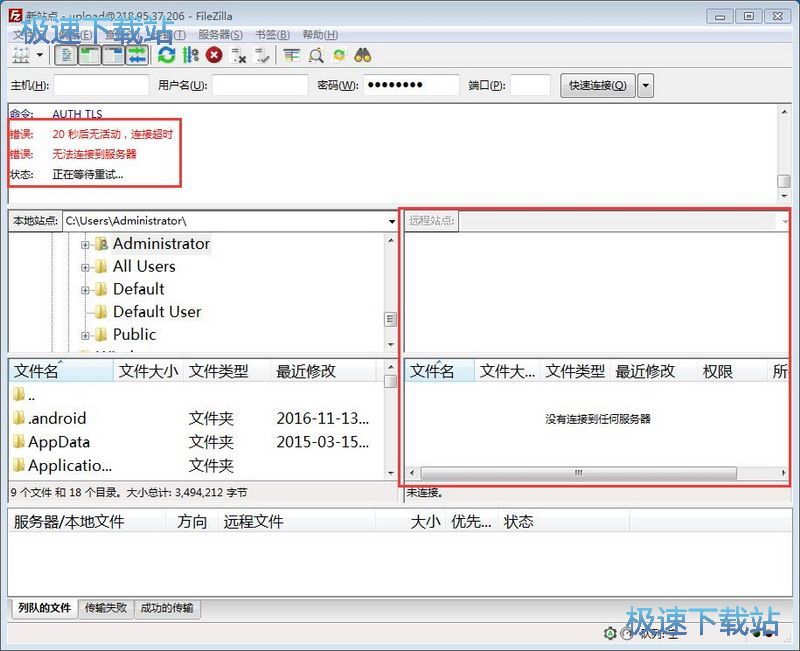Open the Site Manager icon
The width and height of the screenshot is (800, 651).
(x=20, y=55)
